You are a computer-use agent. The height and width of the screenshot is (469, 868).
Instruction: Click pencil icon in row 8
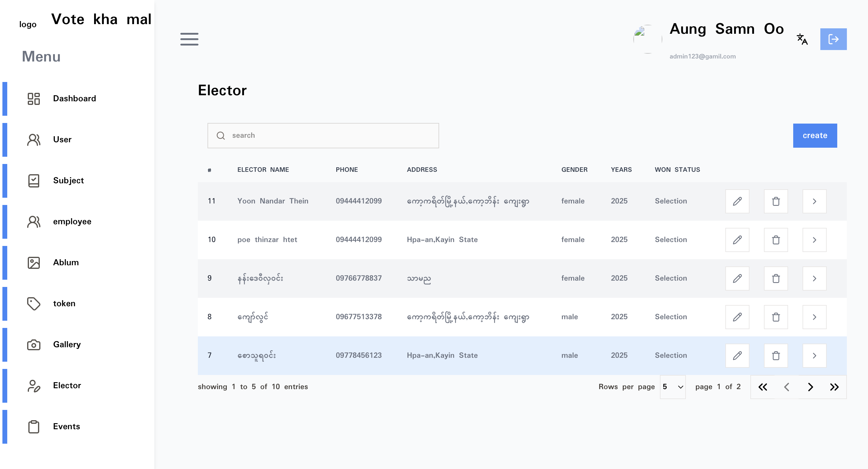(x=737, y=317)
